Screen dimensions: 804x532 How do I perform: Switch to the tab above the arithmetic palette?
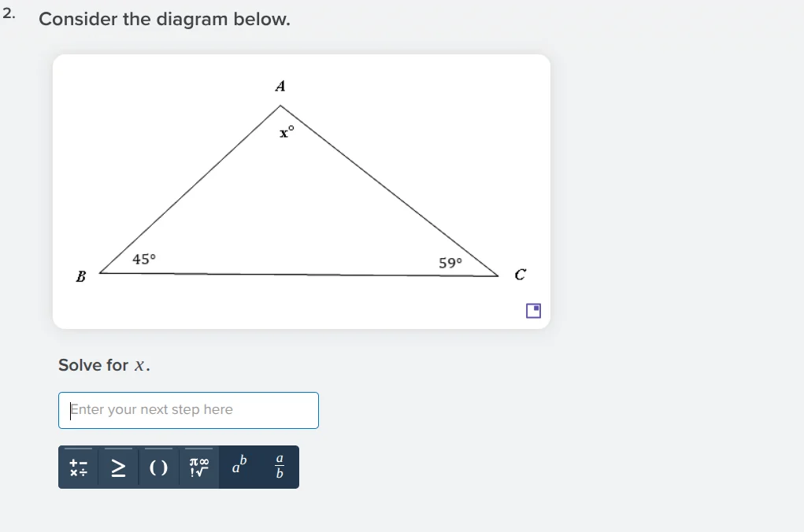click(78, 449)
